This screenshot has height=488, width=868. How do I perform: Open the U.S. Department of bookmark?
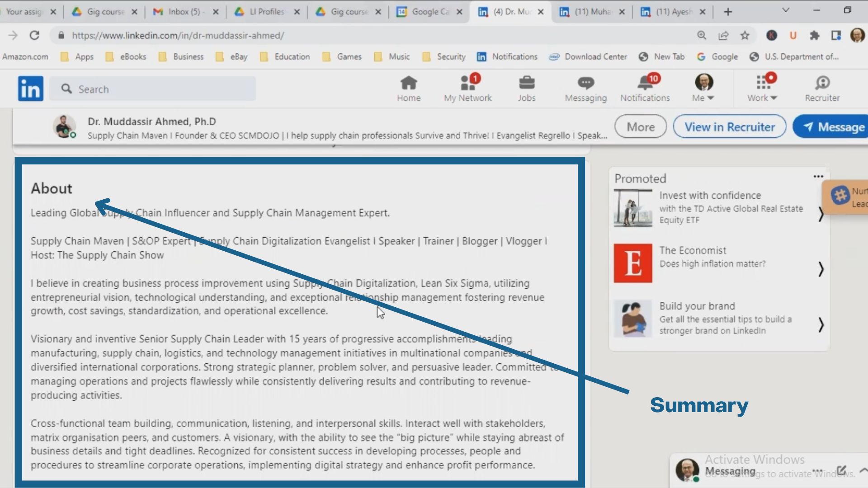[794, 56]
